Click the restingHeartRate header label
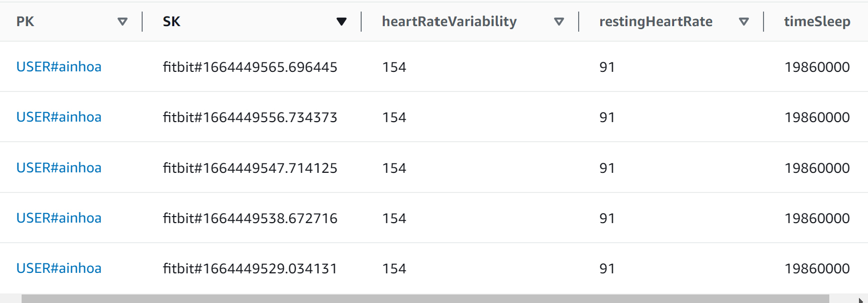Screen dimensions: 868x303 656,22
